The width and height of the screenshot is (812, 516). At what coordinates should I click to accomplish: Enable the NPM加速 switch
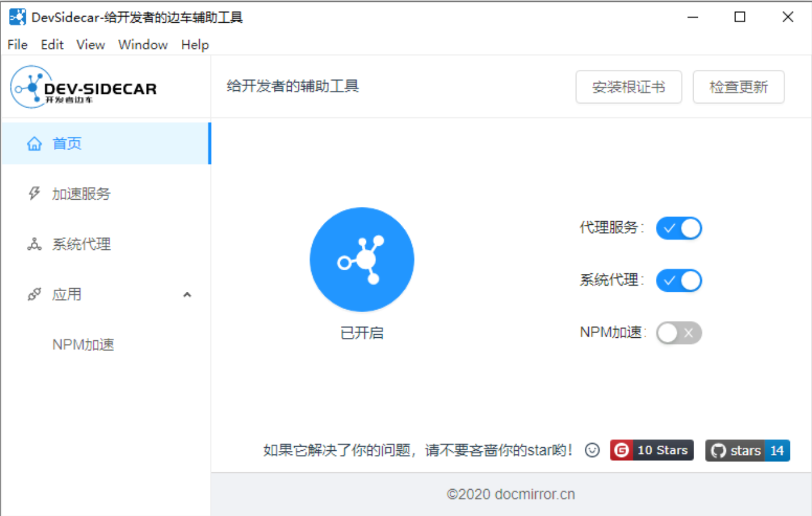(679, 333)
